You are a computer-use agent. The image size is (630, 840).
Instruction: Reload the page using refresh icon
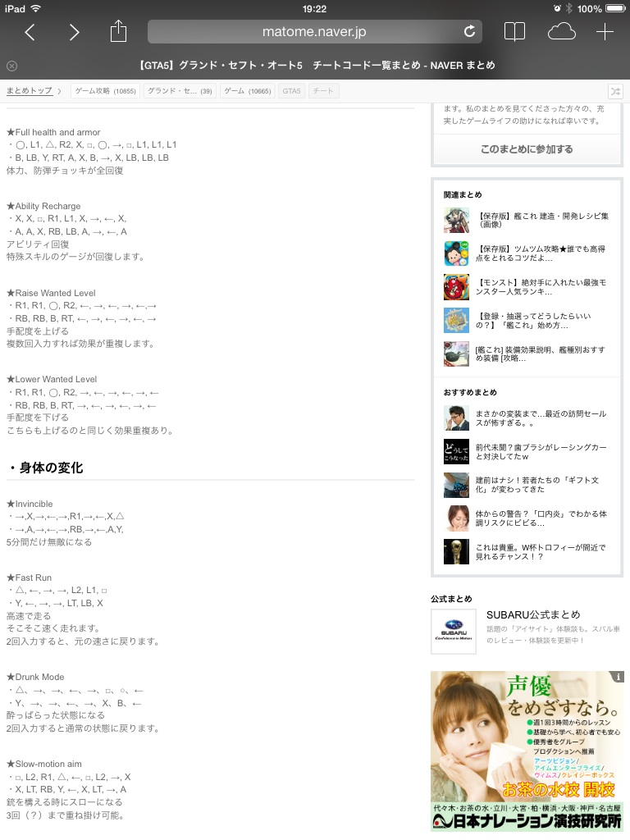click(x=469, y=32)
